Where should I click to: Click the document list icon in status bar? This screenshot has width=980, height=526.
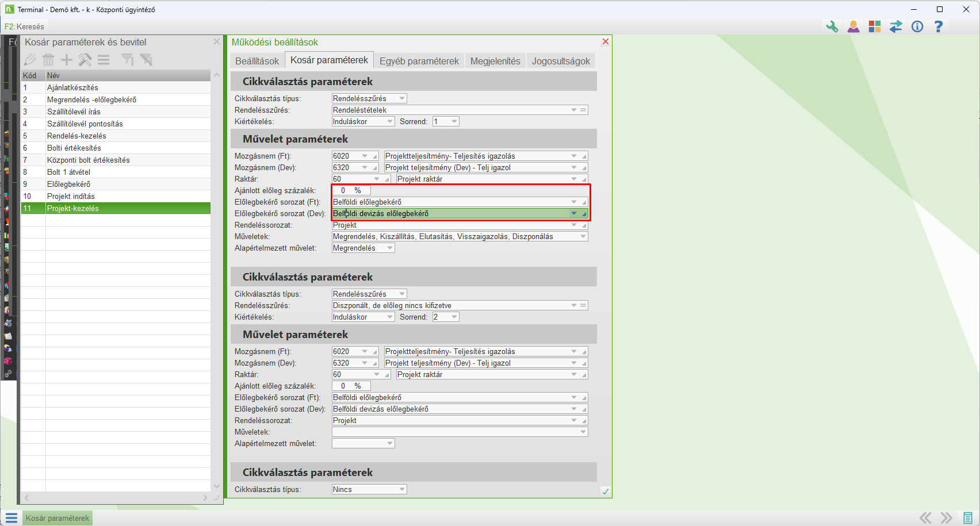point(968,518)
